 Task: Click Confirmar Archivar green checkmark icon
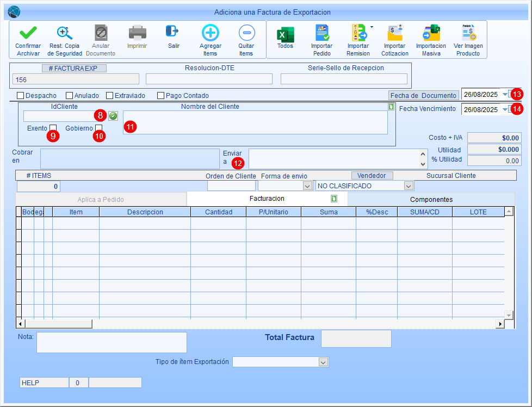coord(28,33)
